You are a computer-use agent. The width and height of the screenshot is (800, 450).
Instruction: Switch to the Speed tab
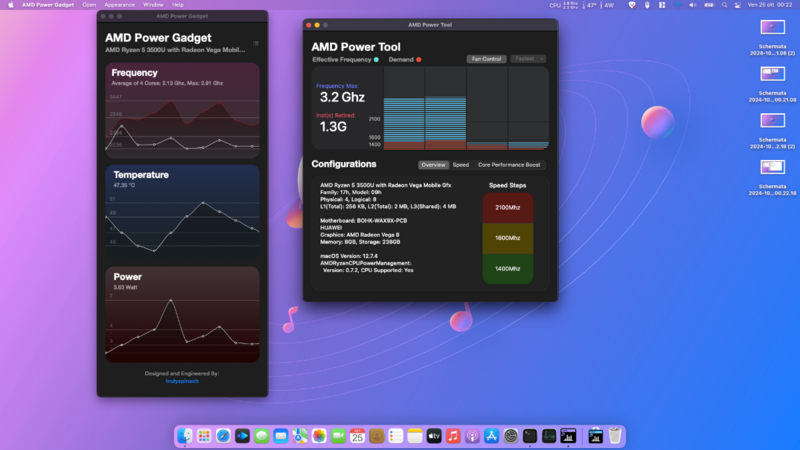tap(461, 165)
